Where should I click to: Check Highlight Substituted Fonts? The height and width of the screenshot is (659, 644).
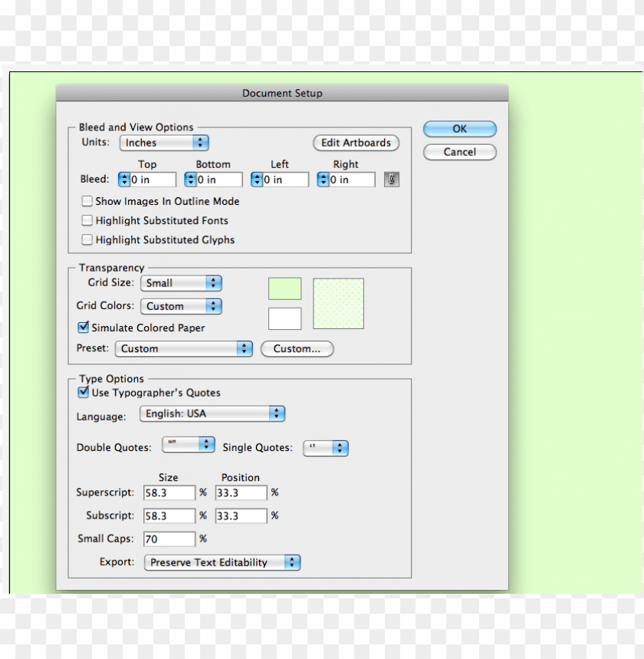pyautogui.click(x=87, y=220)
